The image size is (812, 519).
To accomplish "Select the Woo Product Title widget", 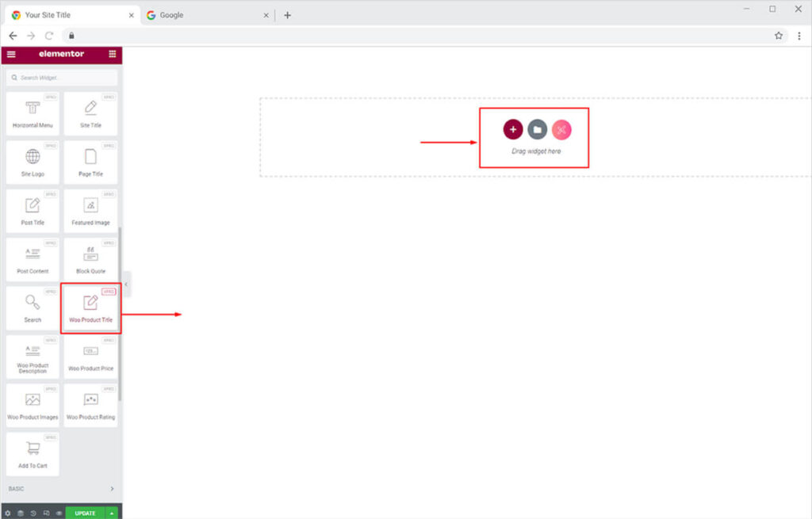I will [90, 308].
